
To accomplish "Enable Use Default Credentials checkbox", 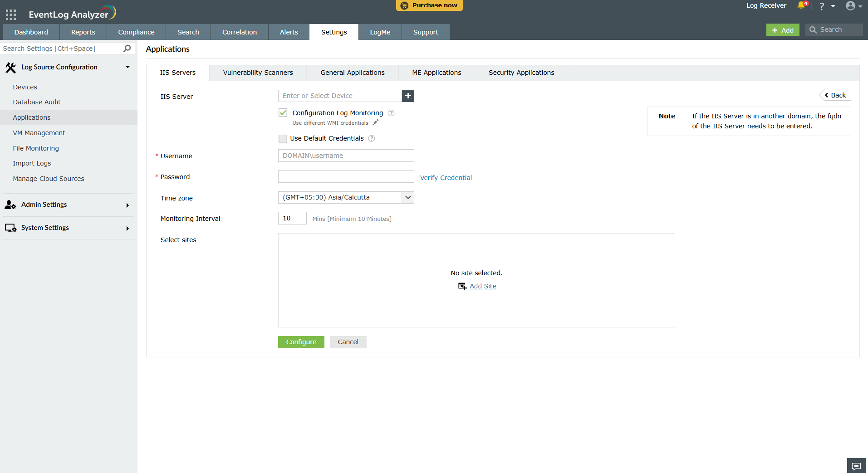I will [283, 139].
